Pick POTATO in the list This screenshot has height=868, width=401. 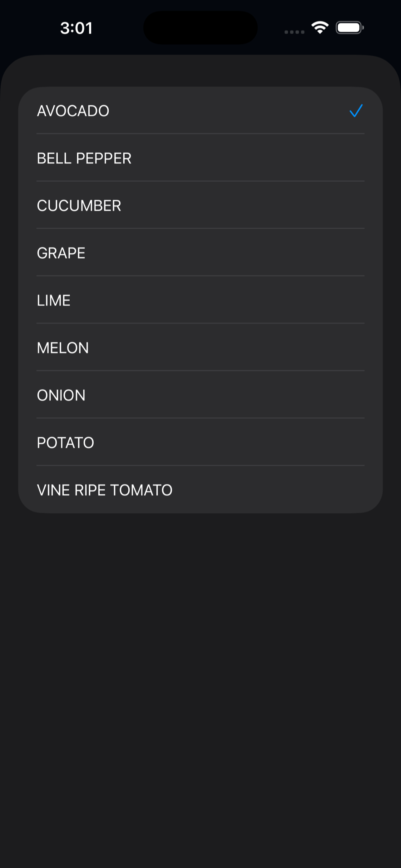tap(200, 442)
